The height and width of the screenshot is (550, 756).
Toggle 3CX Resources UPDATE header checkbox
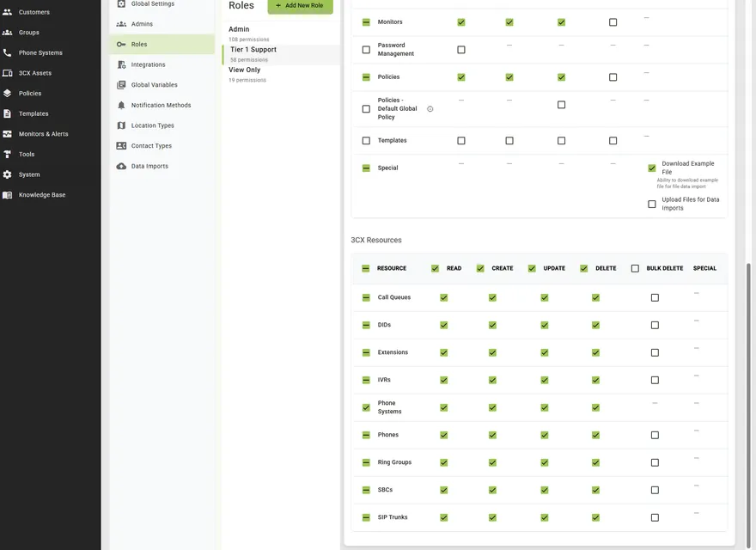point(532,268)
